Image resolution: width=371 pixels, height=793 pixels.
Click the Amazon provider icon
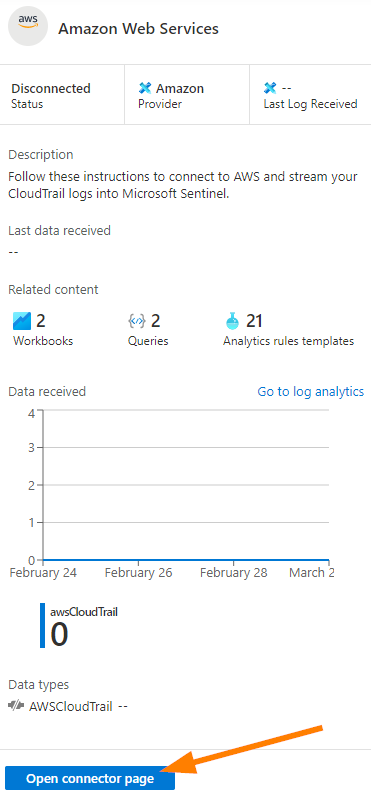pyautogui.click(x=145, y=89)
